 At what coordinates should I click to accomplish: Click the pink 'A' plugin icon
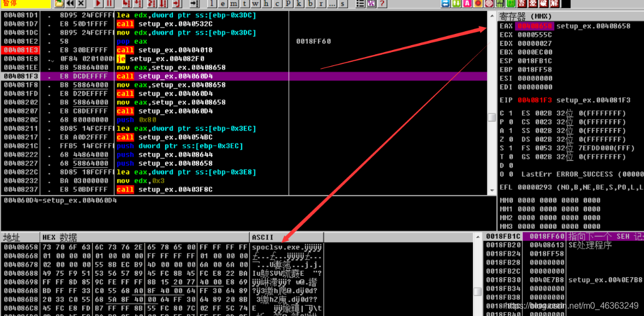coord(467,4)
